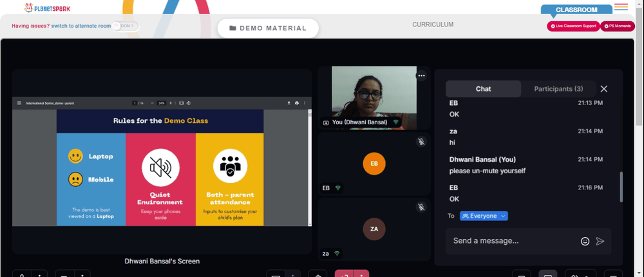Click the muted speaker Quiet Environment icon
This screenshot has width=644, height=277.
pos(160,166)
